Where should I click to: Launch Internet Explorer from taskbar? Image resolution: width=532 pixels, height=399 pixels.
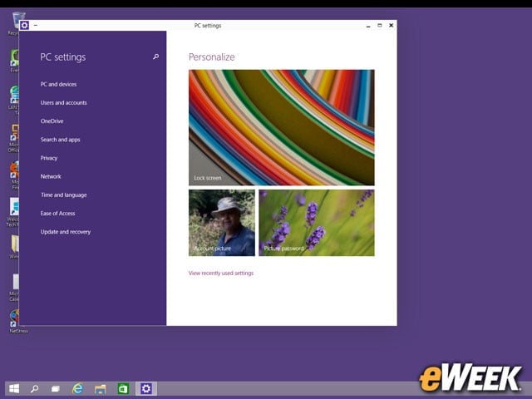[77, 388]
